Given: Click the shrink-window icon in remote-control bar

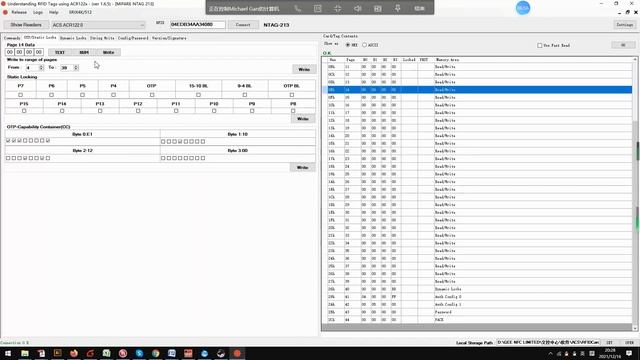Looking at the screenshot, I should coord(338,8).
